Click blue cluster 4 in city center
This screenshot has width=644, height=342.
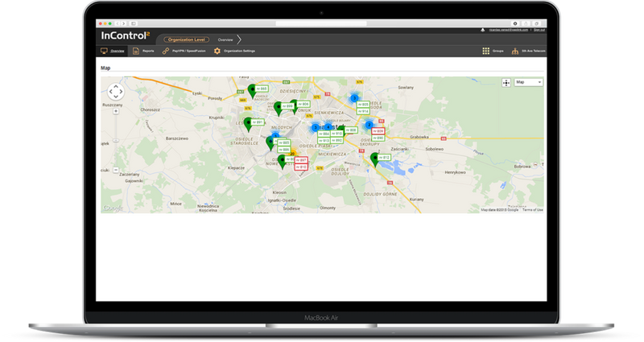(328, 127)
